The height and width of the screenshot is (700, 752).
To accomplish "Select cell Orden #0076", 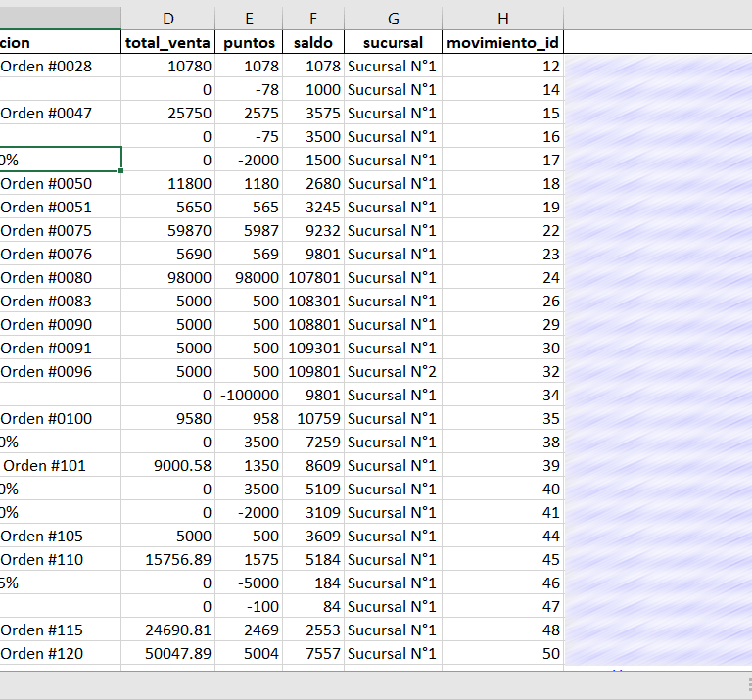I will (61, 254).
